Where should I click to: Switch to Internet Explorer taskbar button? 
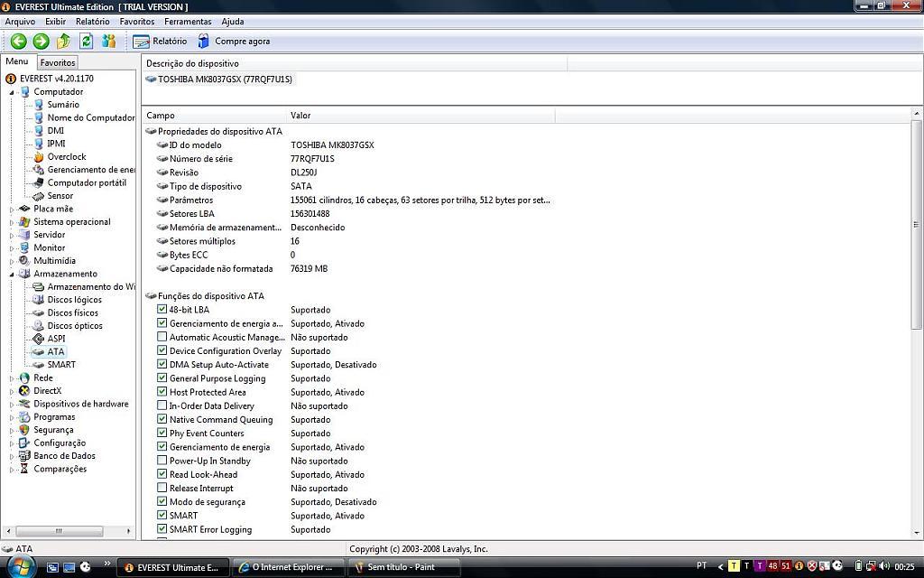tap(287, 567)
